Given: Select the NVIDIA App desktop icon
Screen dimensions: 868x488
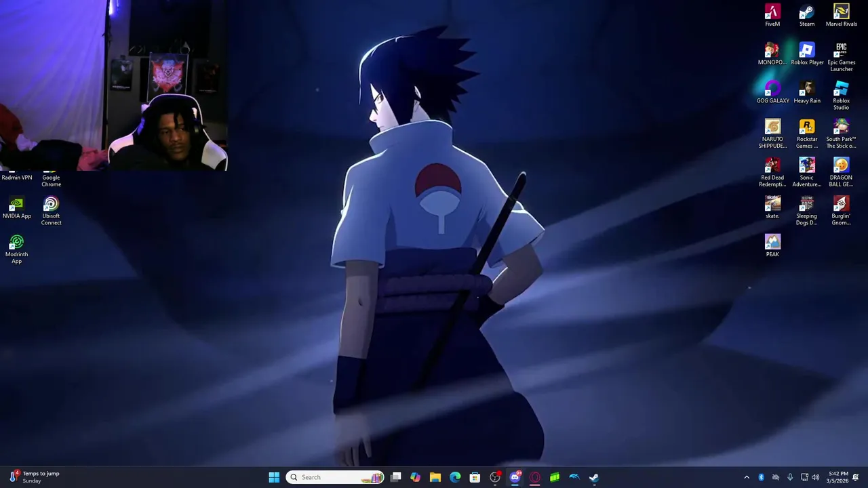Looking at the screenshot, I should pyautogui.click(x=17, y=208).
